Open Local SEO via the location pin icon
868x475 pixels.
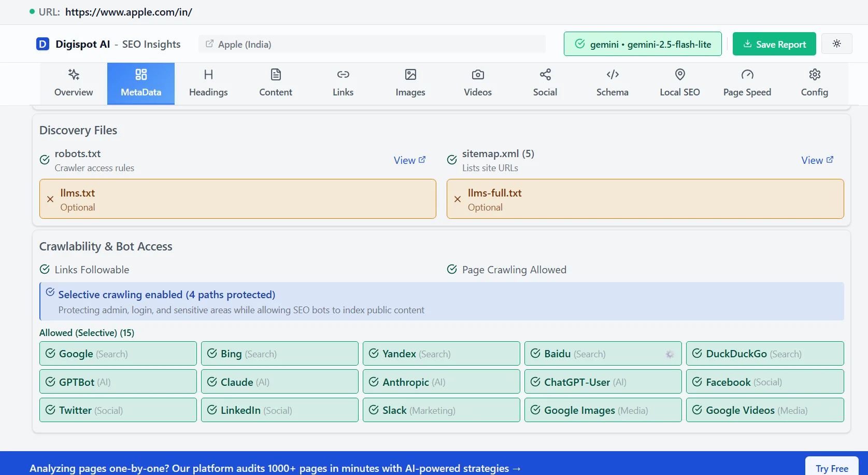coord(679,74)
